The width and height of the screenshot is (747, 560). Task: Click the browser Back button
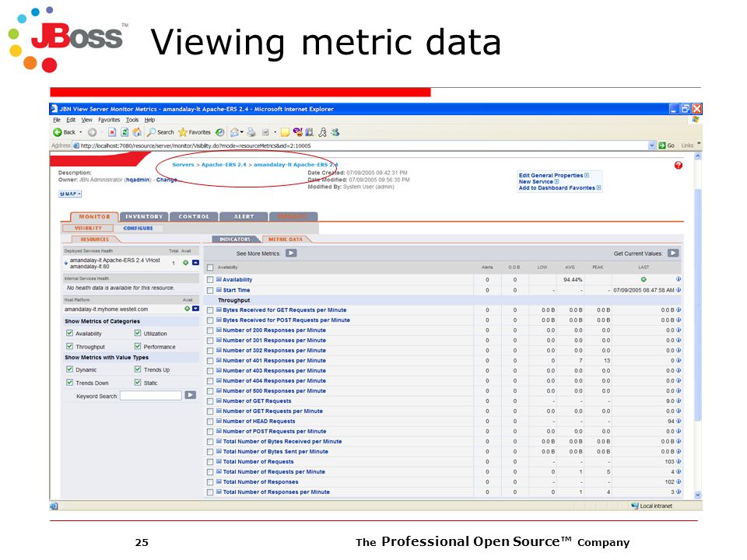[65, 132]
